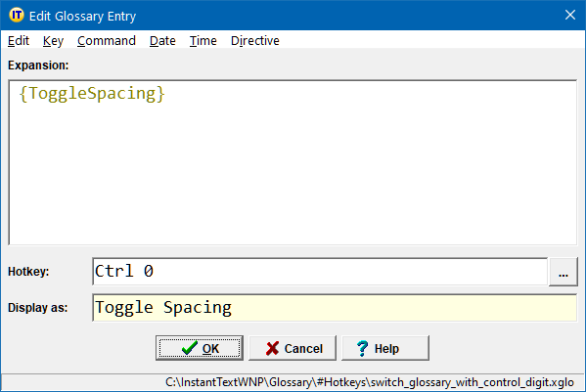Open the Command menu
The height and width of the screenshot is (392, 586).
click(107, 40)
